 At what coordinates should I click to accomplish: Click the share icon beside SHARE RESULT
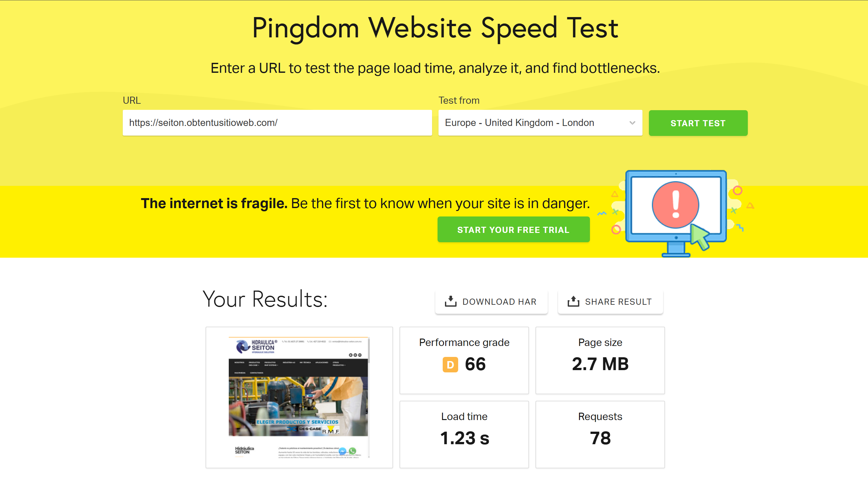point(573,301)
